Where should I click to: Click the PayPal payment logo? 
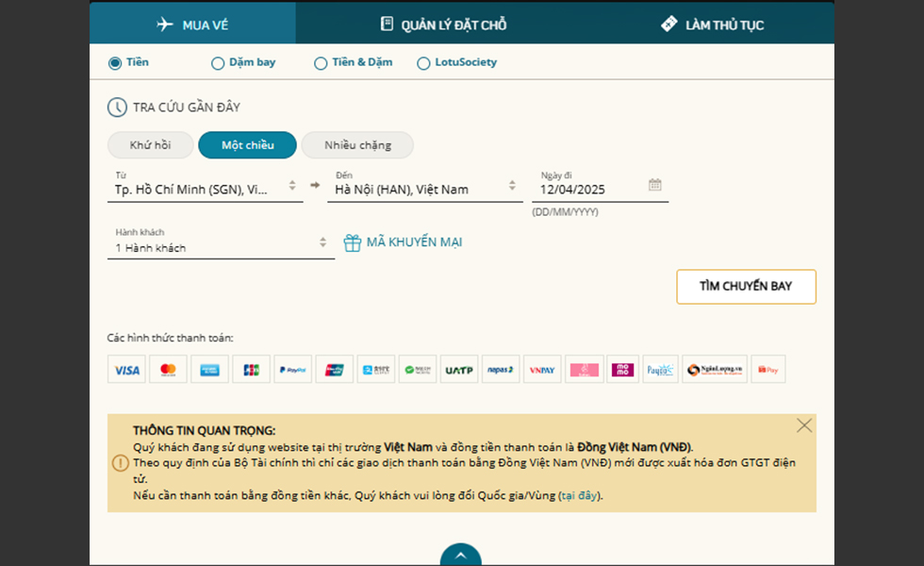click(292, 370)
